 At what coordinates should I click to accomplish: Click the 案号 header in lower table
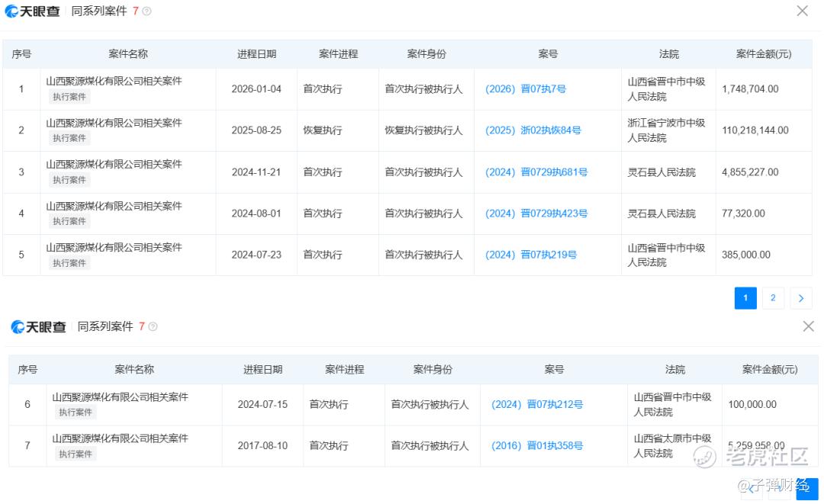(554, 370)
